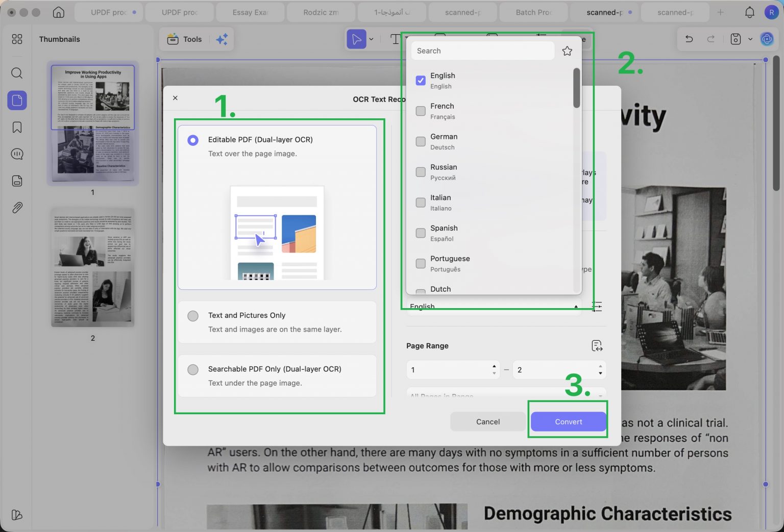The height and width of the screenshot is (532, 784).
Task: Switch to first UPDF proc tab
Action: click(109, 12)
